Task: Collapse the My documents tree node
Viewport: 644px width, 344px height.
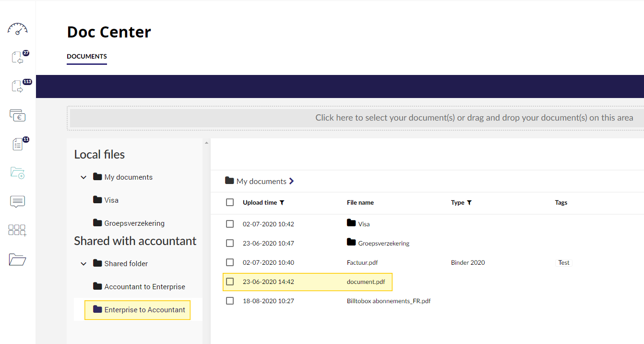Action: (83, 177)
